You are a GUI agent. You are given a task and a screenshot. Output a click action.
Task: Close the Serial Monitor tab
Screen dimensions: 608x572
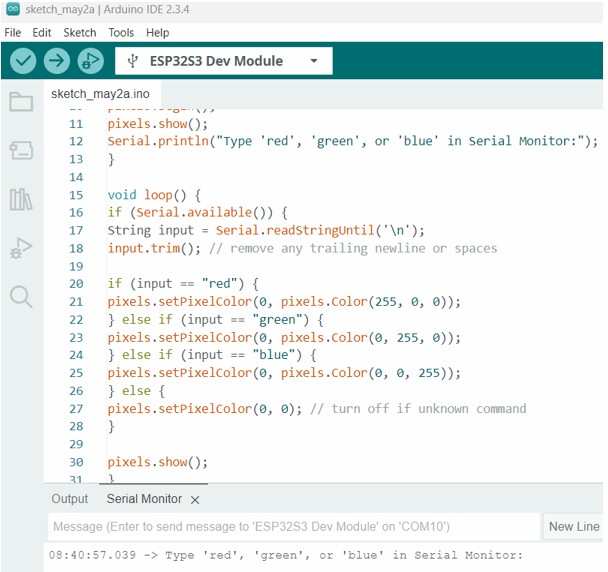tap(195, 500)
